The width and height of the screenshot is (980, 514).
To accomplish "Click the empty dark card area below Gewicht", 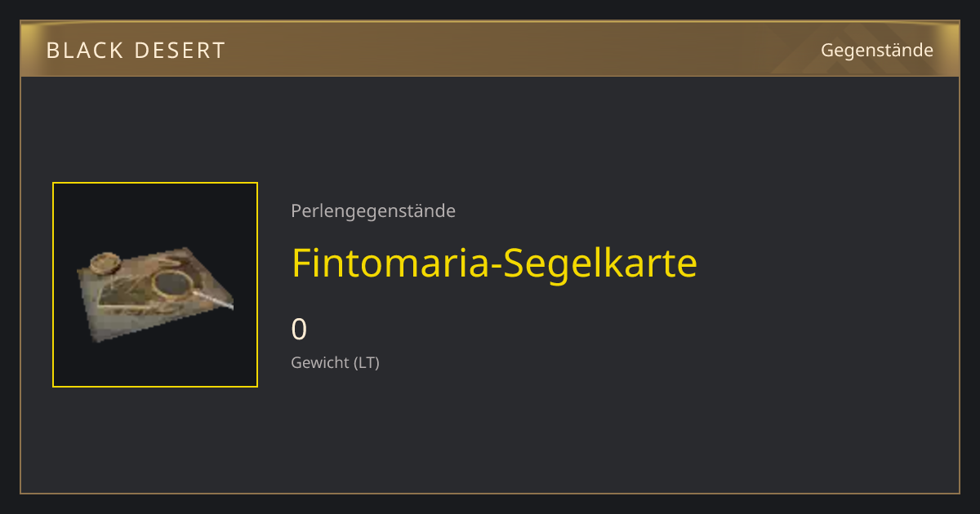I will pos(490,432).
